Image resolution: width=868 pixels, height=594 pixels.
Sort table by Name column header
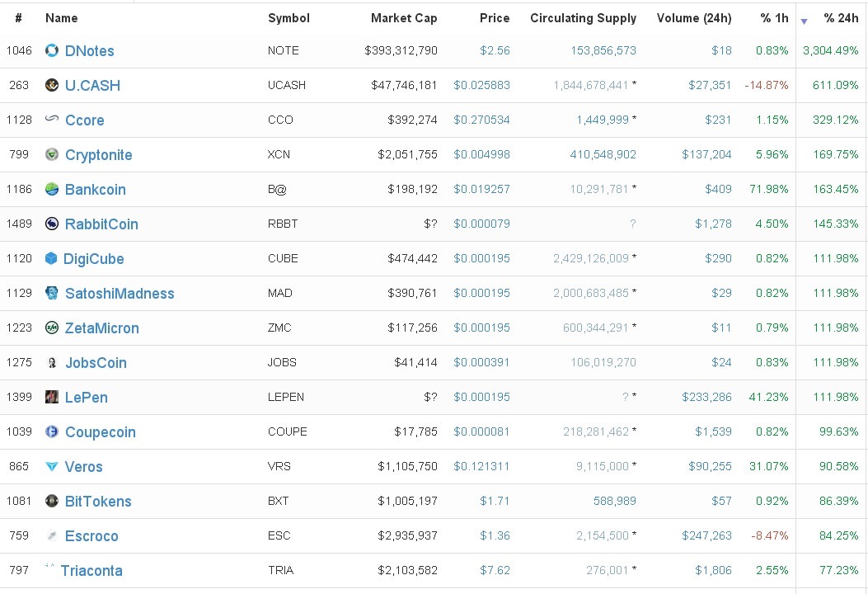(62, 17)
